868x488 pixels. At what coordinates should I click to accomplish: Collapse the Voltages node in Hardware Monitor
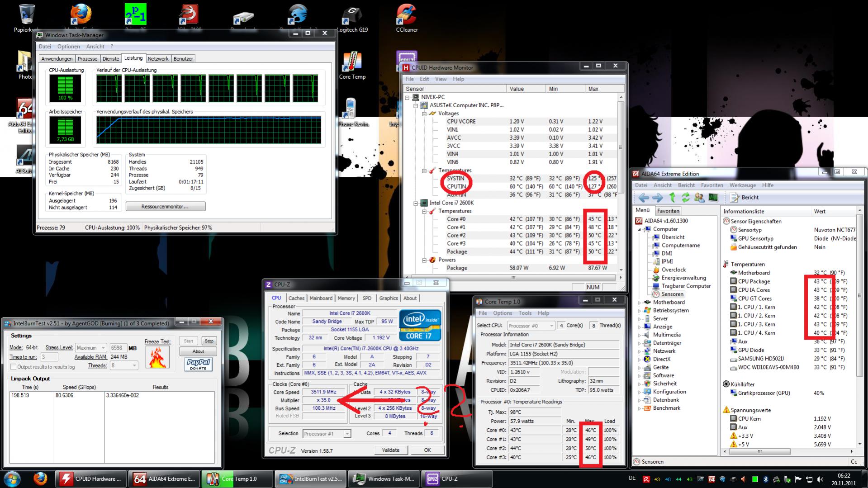(424, 114)
